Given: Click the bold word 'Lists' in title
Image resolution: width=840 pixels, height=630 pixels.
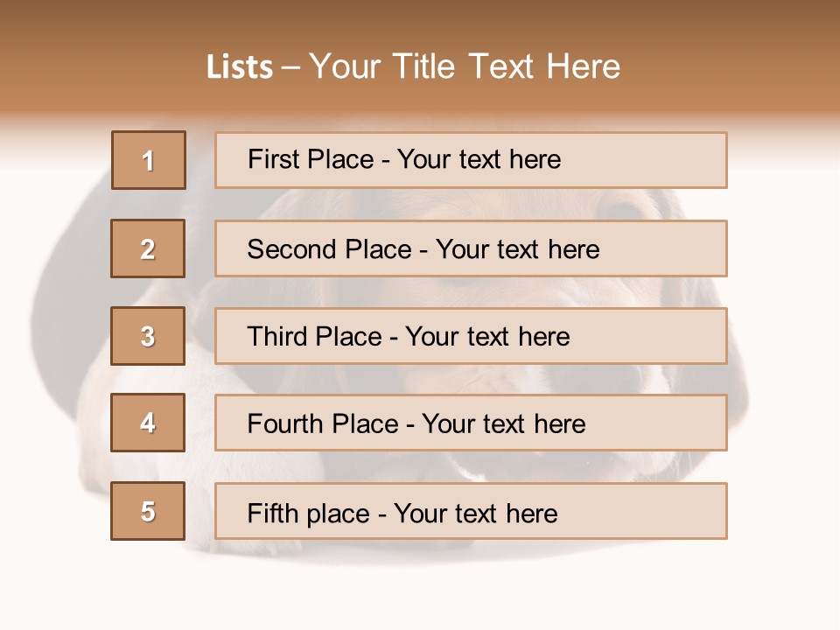Looking at the screenshot, I should tap(240, 67).
